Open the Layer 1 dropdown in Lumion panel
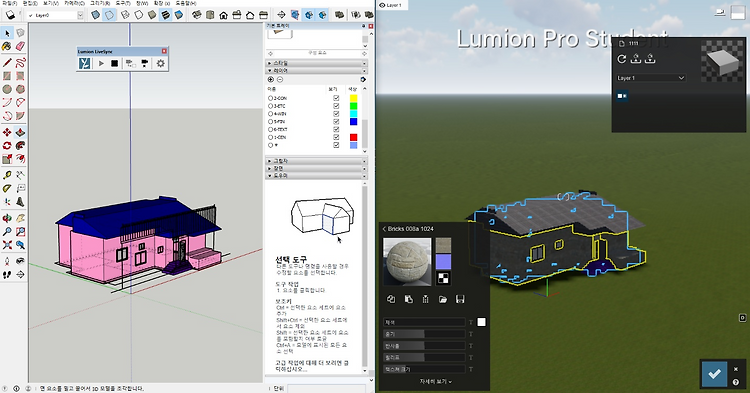 coord(651,77)
